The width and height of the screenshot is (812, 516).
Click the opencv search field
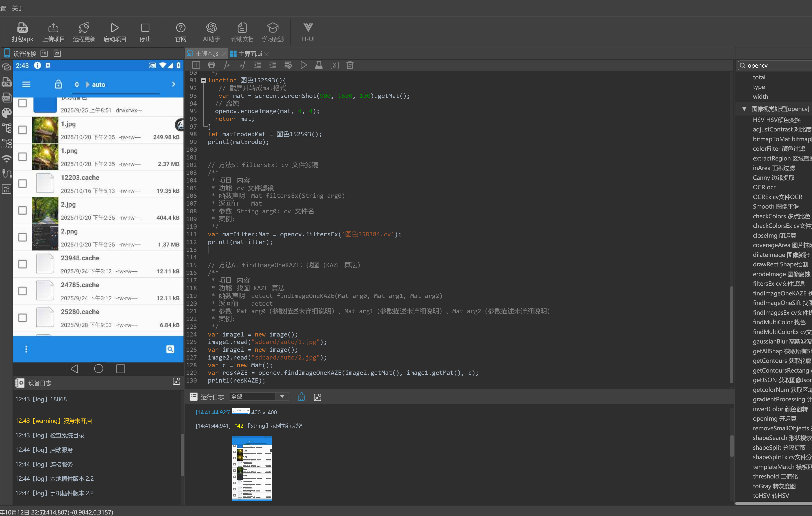[x=776, y=65]
